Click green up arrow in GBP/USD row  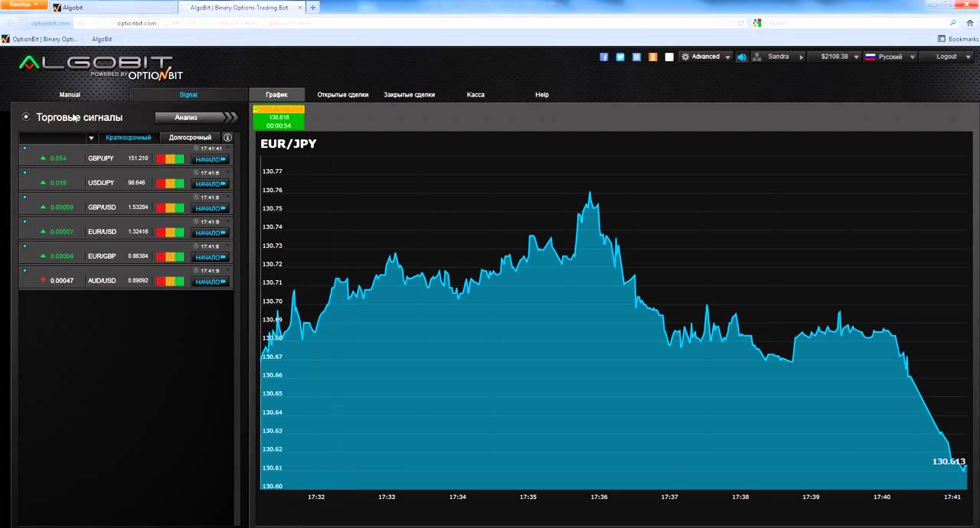(x=44, y=207)
